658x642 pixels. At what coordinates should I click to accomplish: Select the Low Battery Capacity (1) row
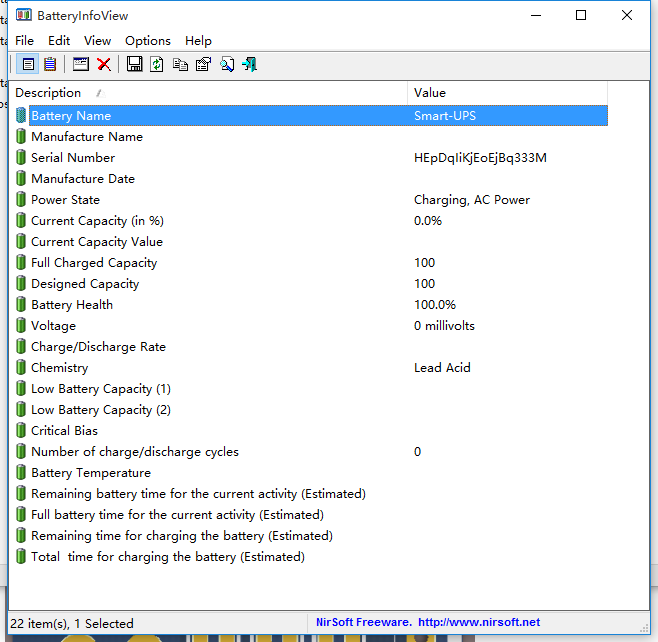point(311,389)
